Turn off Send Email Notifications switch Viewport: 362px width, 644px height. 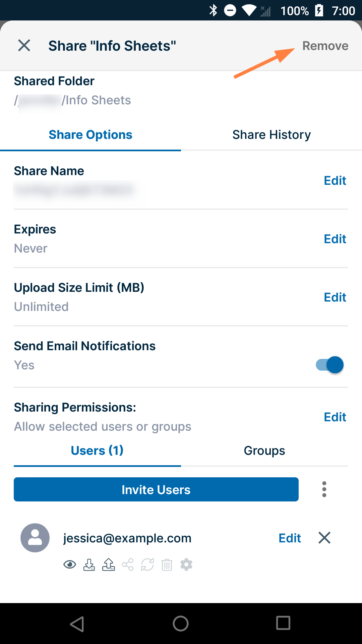(x=330, y=365)
